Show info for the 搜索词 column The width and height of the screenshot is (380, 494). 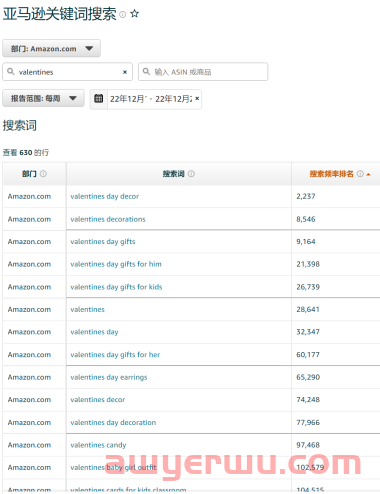tap(191, 174)
